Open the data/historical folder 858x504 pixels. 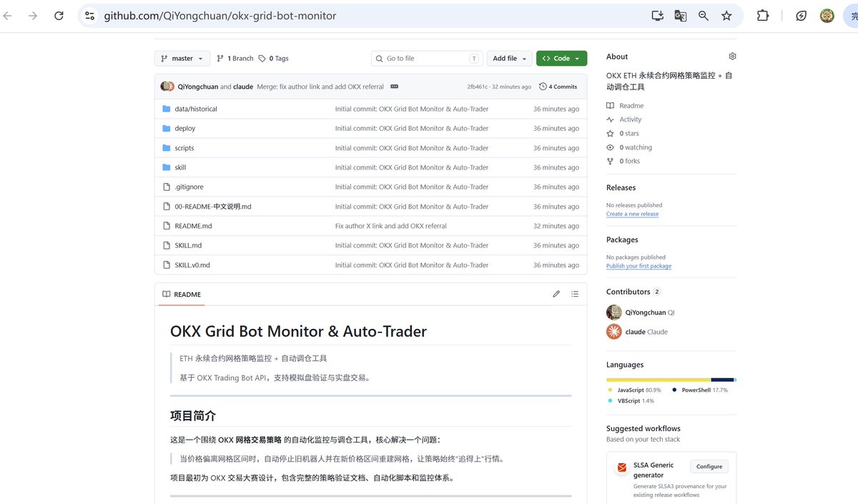196,109
